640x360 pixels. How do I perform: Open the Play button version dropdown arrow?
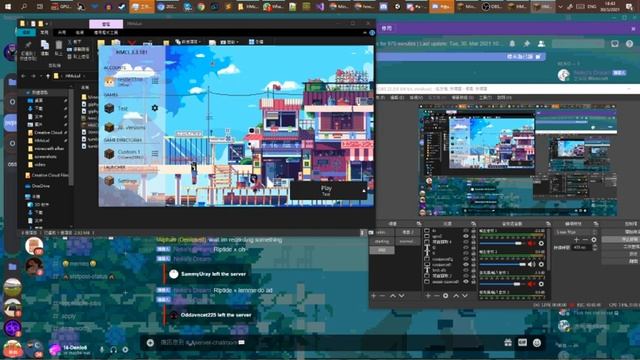coord(364,191)
